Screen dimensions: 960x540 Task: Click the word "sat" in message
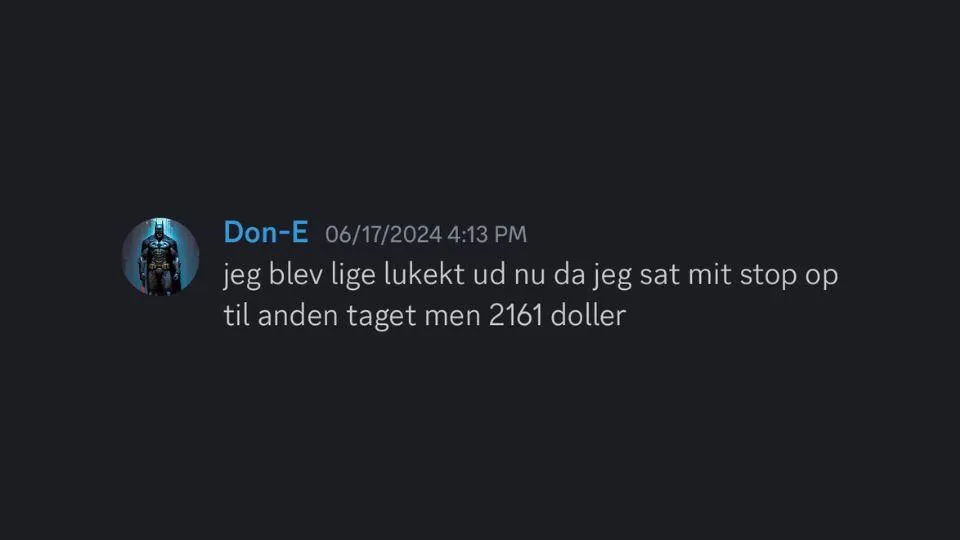[x=659, y=276]
